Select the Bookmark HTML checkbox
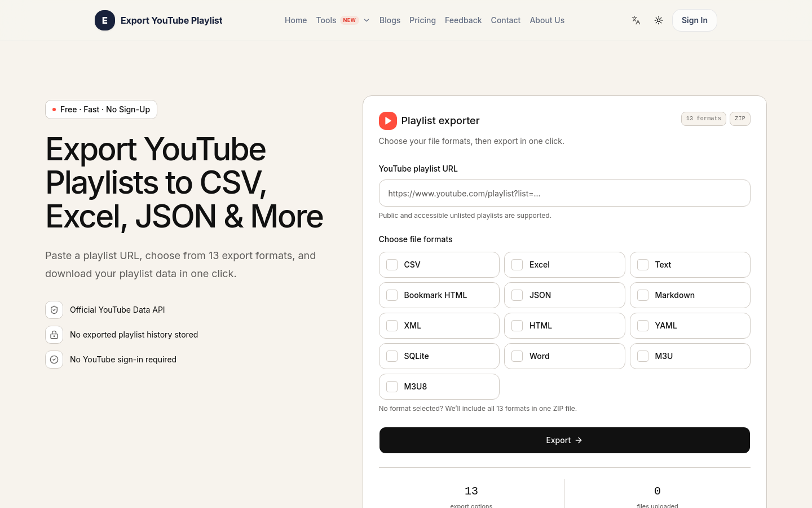Image resolution: width=812 pixels, height=508 pixels. [x=392, y=295]
